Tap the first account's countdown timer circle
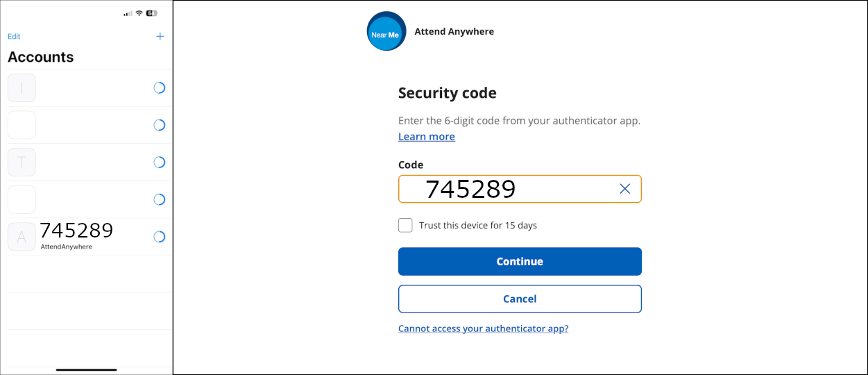Viewport: 868px width, 375px height. tap(159, 88)
